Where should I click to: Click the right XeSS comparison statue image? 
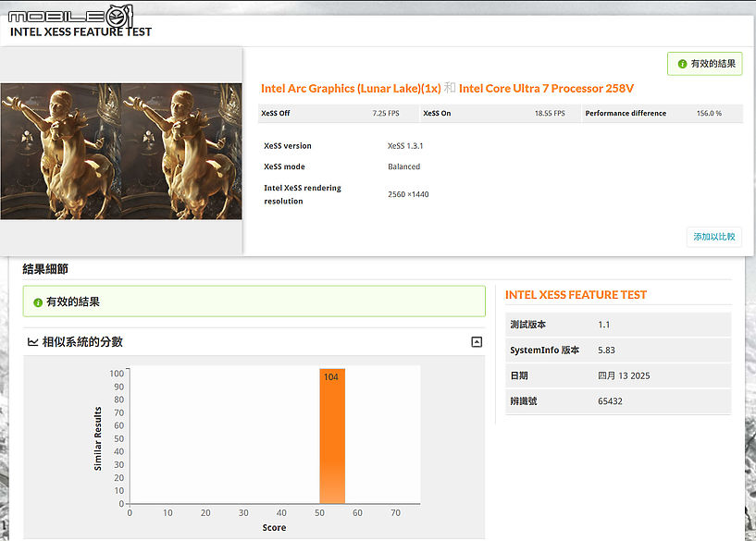click(181, 152)
